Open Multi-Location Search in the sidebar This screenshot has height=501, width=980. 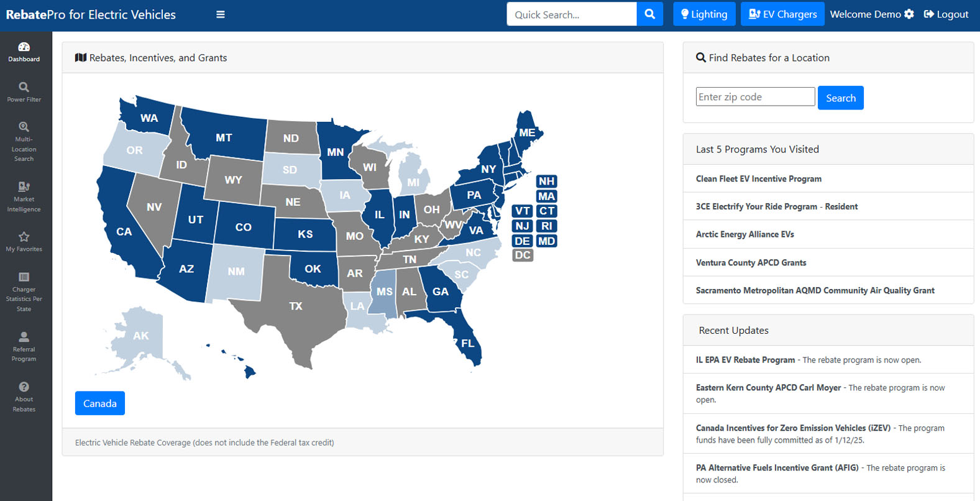pyautogui.click(x=24, y=142)
